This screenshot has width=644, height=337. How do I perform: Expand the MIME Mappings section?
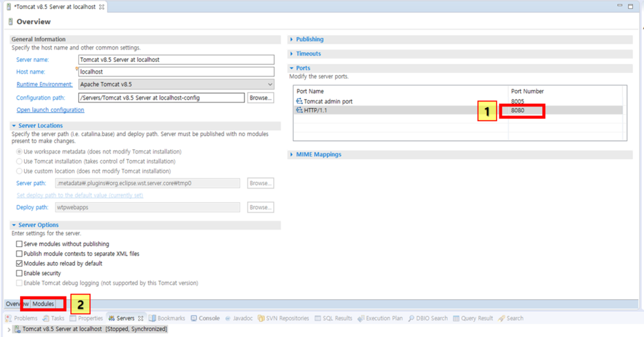click(x=292, y=154)
